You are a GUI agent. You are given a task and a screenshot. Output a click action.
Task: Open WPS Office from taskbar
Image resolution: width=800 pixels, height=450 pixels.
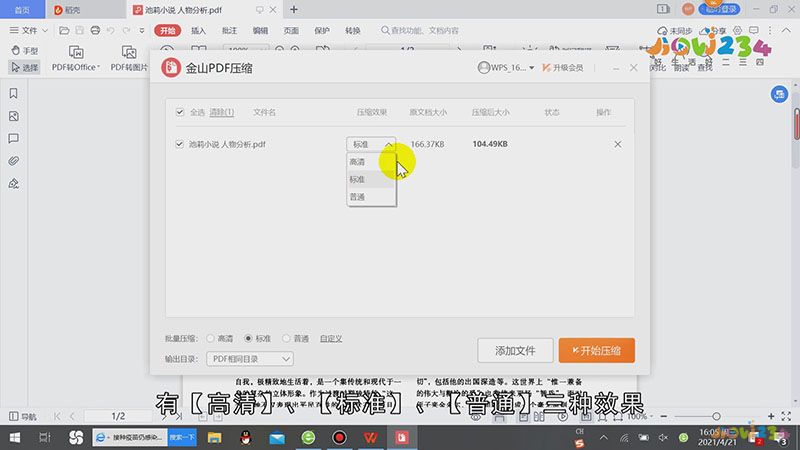pyautogui.click(x=370, y=437)
